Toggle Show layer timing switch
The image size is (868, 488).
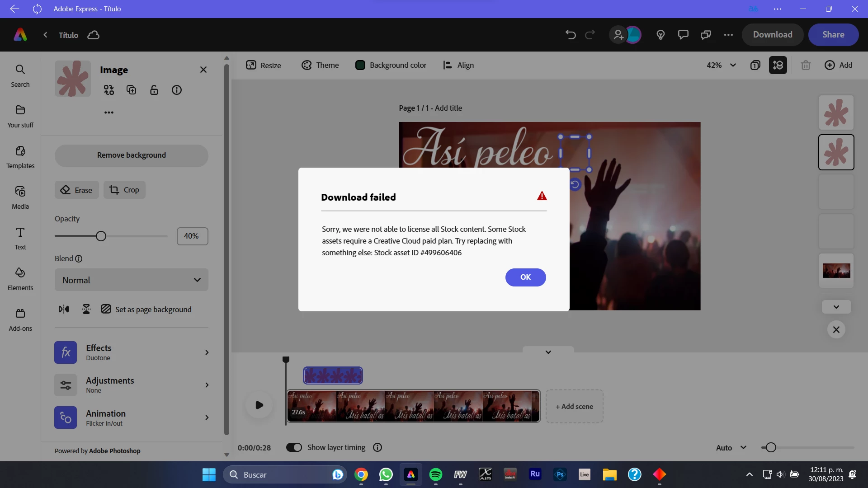pos(294,447)
